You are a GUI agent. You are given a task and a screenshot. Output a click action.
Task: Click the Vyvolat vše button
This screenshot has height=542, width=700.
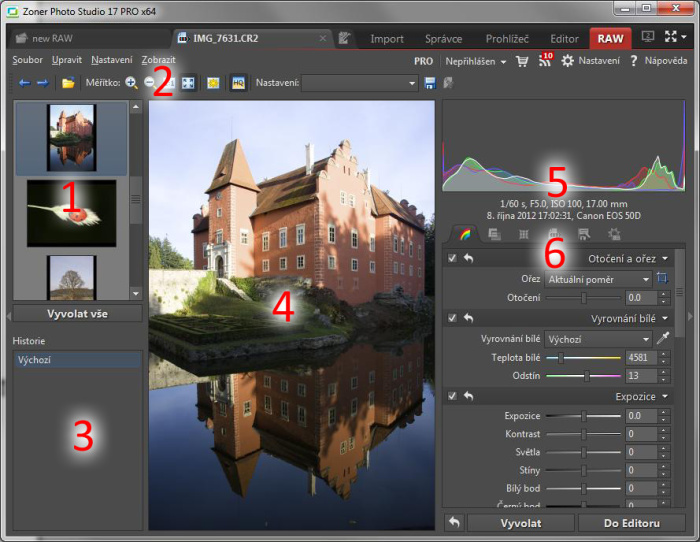[77, 313]
